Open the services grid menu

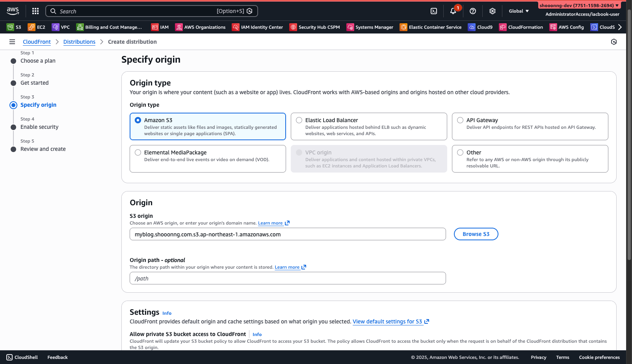click(x=35, y=11)
